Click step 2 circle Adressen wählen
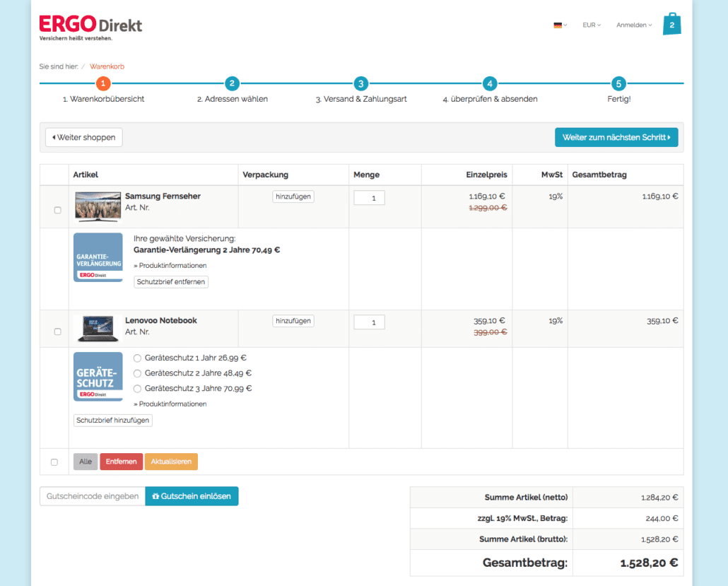The height and width of the screenshot is (586, 728). (x=232, y=83)
